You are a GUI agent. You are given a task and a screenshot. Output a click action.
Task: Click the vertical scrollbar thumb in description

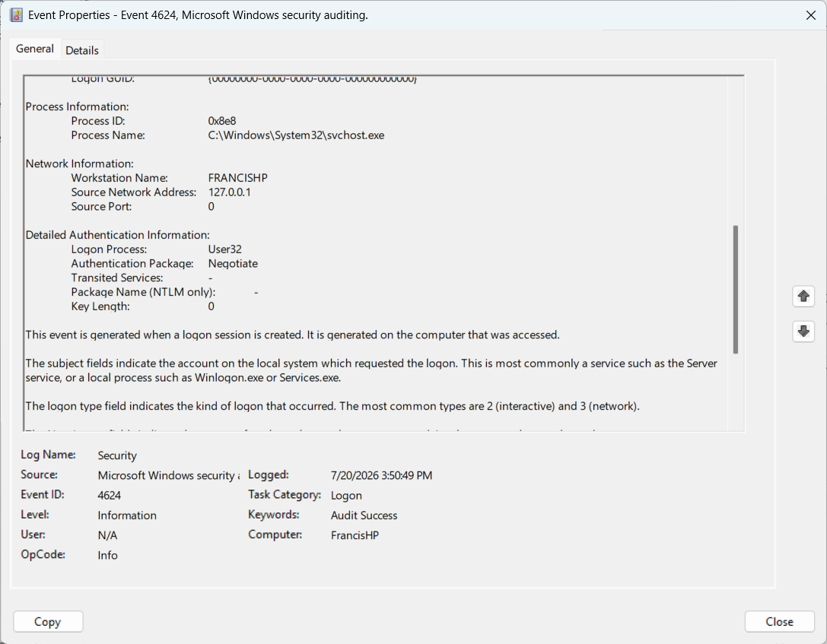pos(735,290)
